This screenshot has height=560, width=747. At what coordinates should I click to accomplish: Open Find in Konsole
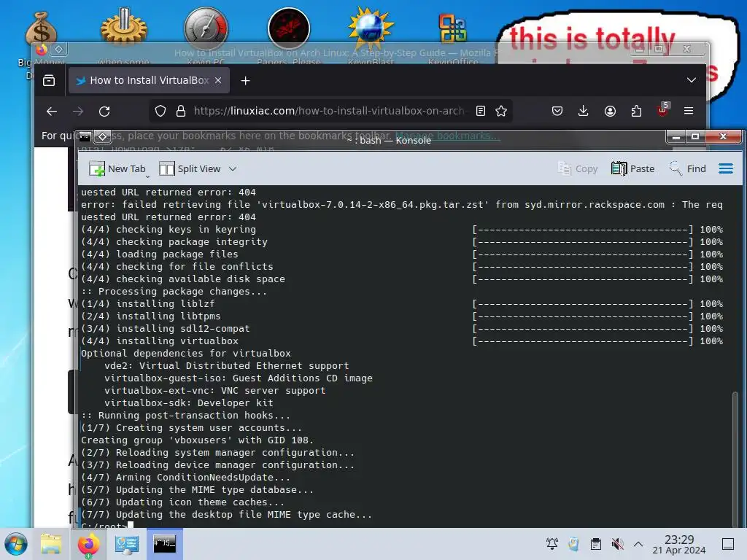coord(687,168)
